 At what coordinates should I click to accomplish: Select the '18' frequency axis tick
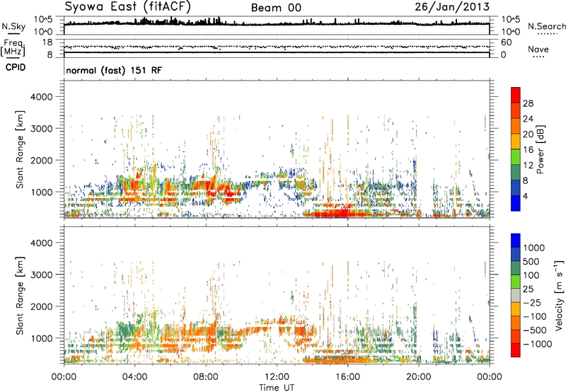47,42
